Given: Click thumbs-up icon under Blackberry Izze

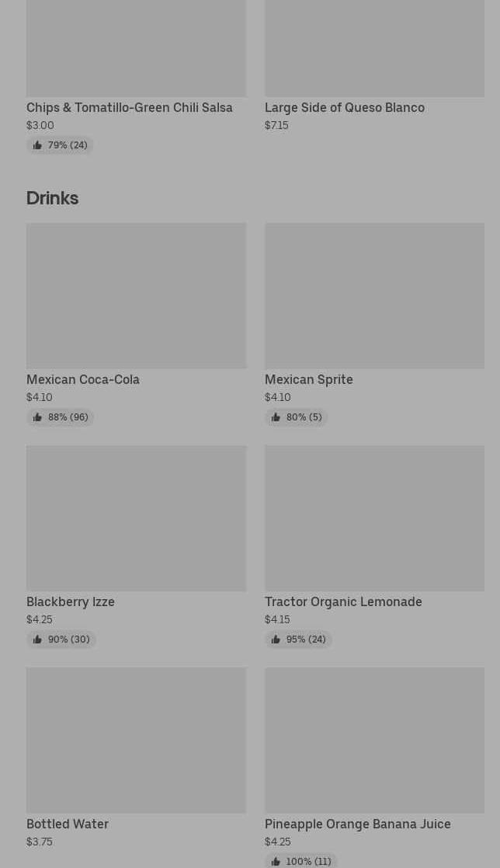Looking at the screenshot, I should (37, 640).
